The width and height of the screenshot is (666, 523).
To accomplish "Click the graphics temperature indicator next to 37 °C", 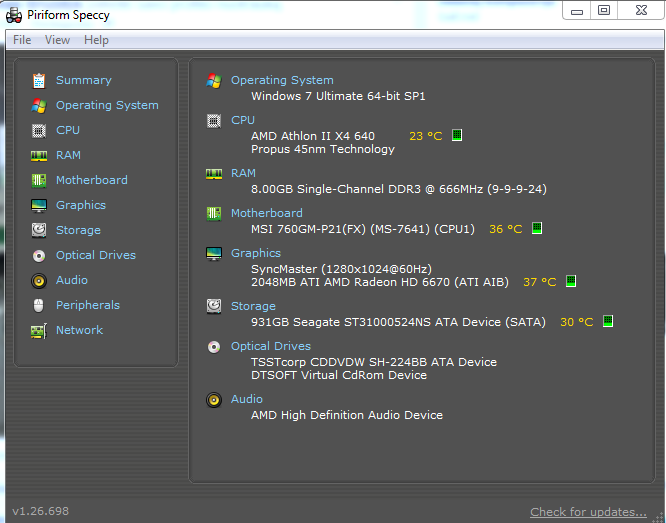I will coord(571,281).
